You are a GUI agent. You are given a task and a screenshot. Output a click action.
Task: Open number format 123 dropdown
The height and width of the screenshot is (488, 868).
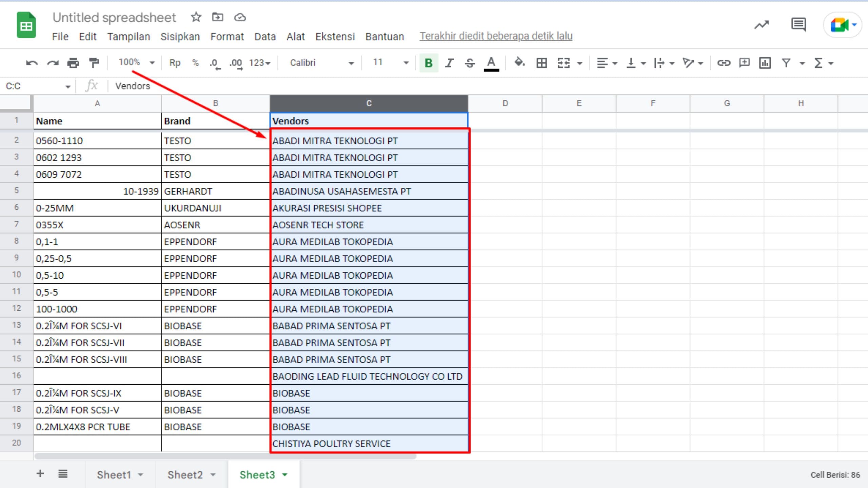click(260, 63)
